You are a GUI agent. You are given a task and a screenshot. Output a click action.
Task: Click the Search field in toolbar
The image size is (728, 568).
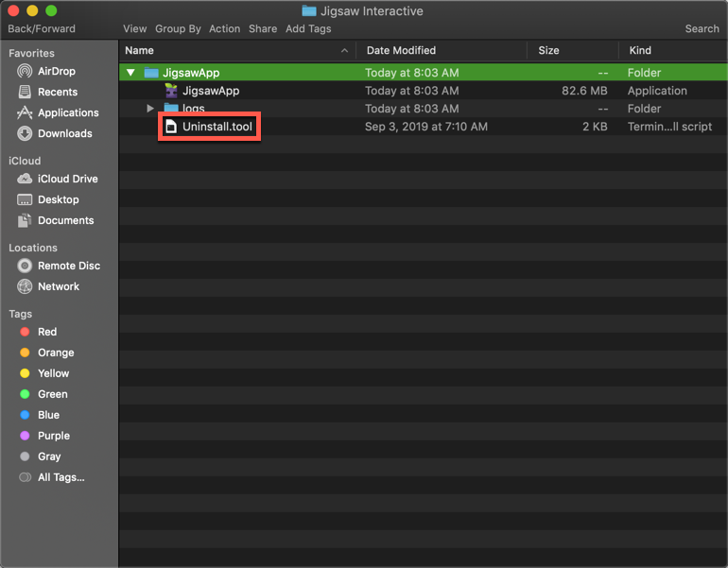click(x=702, y=29)
